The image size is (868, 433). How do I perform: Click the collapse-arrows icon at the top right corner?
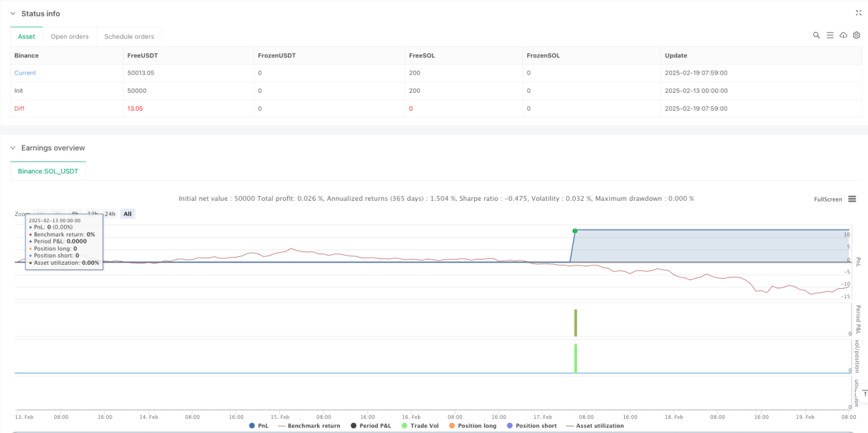tap(859, 13)
